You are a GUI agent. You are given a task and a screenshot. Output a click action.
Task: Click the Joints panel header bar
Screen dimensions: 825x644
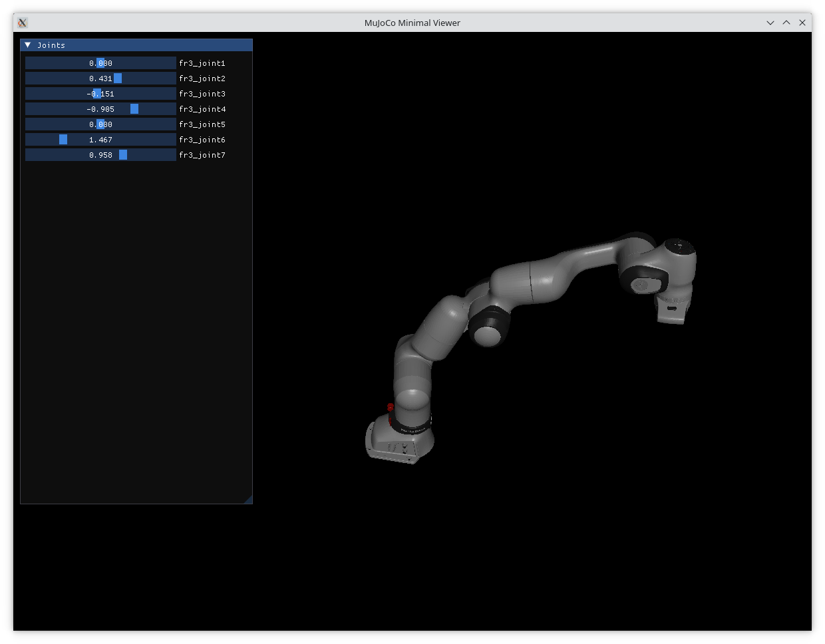click(100, 45)
